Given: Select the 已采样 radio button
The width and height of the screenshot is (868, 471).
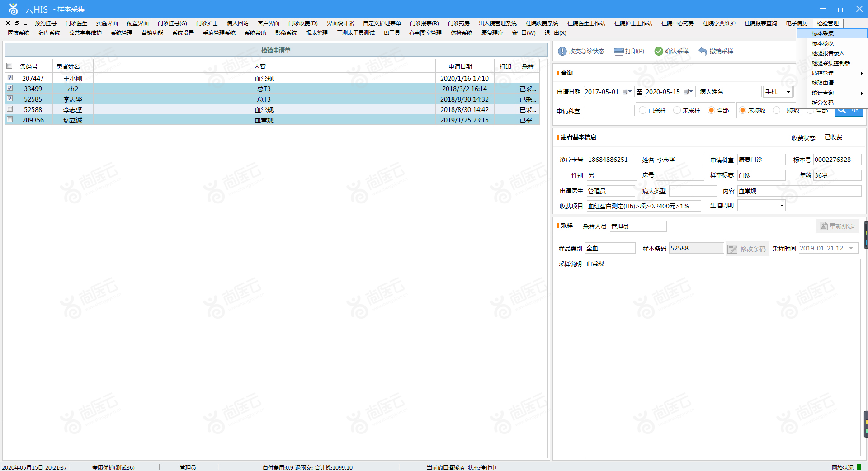Looking at the screenshot, I should [642, 110].
